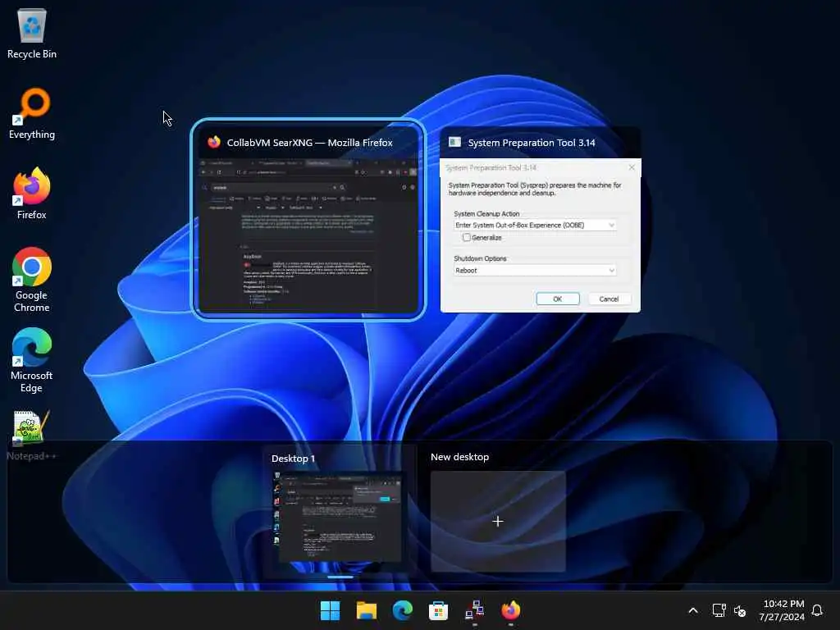Select the Notepad++ desktop shortcut
This screenshot has height=630, width=840.
coord(32,435)
